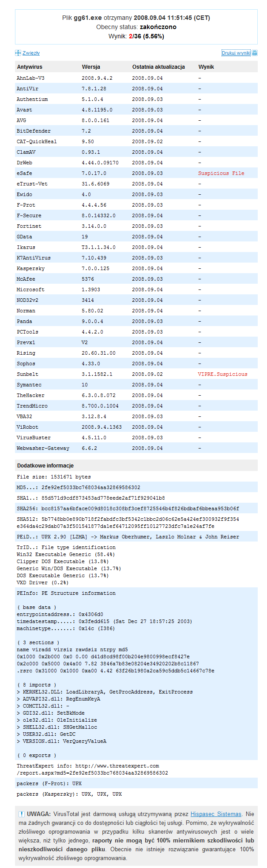The image size is (267, 868).
Task: Click the Drukuj wyniki link
Action: pyautogui.click(x=236, y=52)
